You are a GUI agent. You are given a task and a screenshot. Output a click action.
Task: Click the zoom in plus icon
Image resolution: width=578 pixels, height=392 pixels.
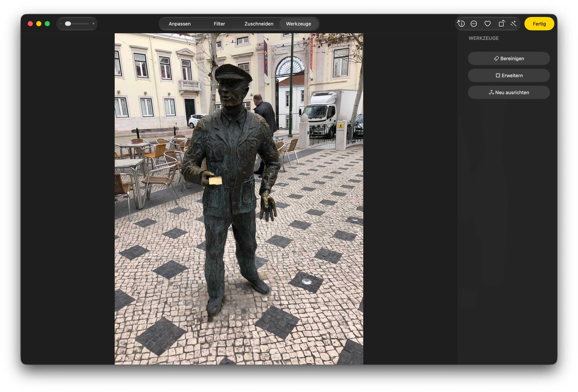tap(93, 24)
